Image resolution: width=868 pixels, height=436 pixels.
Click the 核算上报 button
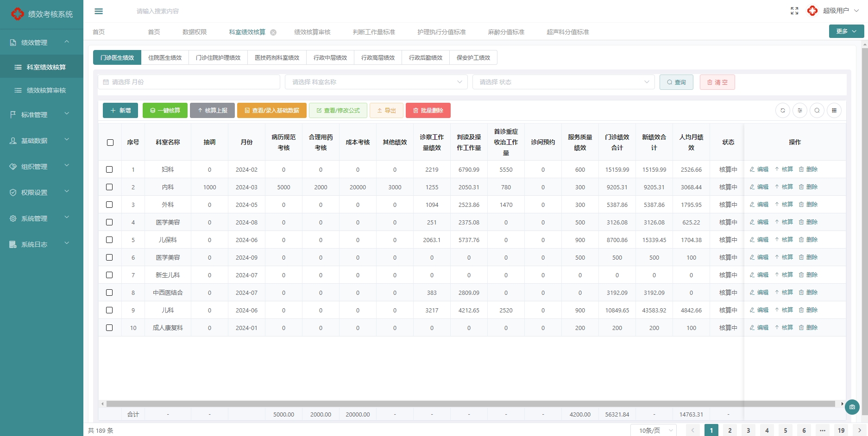tap(212, 110)
